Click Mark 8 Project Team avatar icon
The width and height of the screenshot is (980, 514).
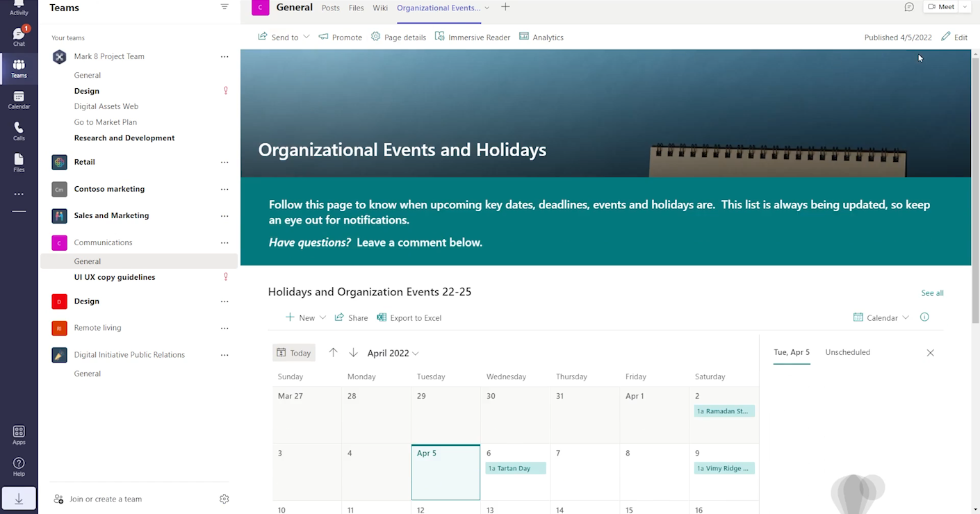[60, 56]
